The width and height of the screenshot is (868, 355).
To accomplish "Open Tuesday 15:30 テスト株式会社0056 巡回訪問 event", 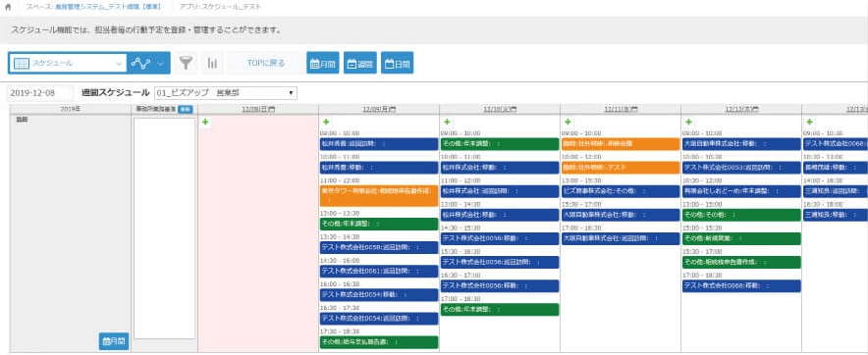I will click(500, 262).
